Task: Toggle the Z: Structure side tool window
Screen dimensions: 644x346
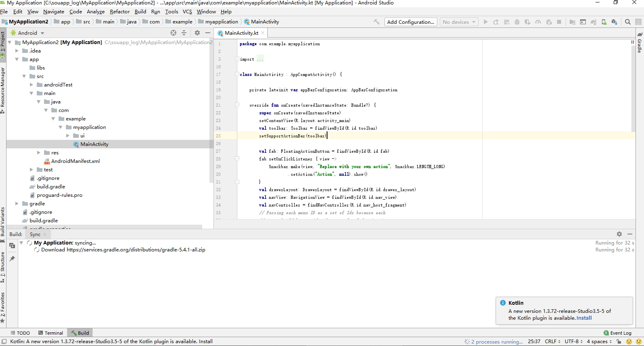Action: (3, 267)
